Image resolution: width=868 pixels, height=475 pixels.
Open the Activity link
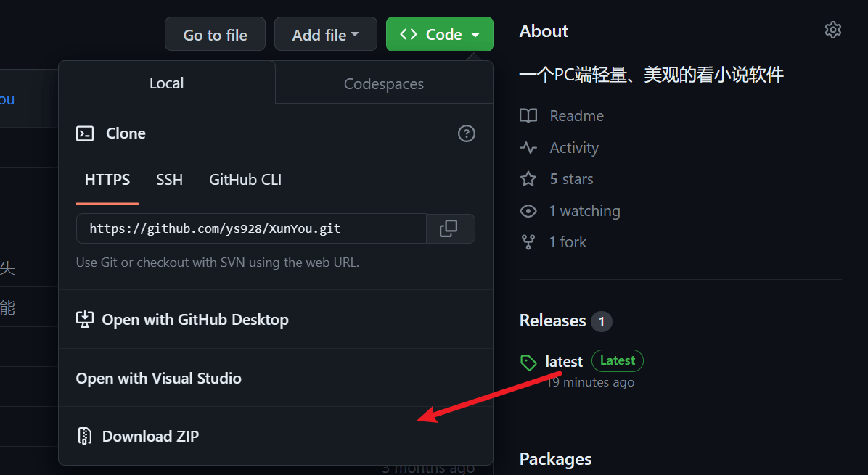tap(574, 148)
